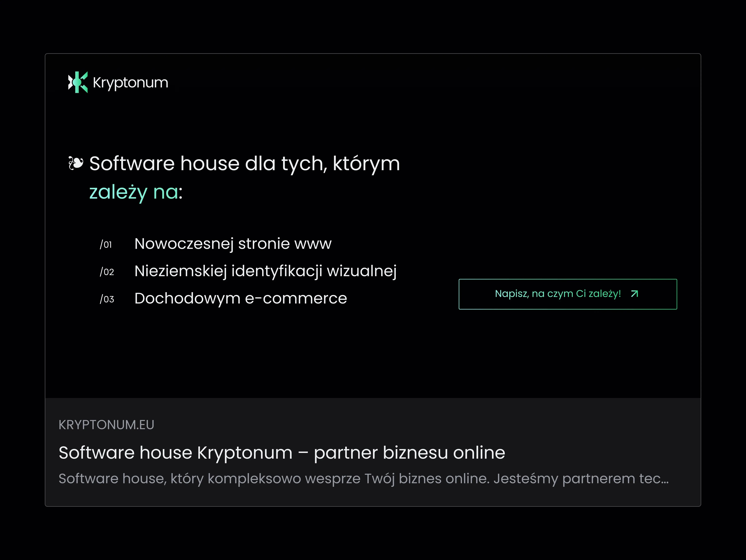This screenshot has height=560, width=746.
Task: Click the word 'Kryptonum' in the card title
Action: 245,453
